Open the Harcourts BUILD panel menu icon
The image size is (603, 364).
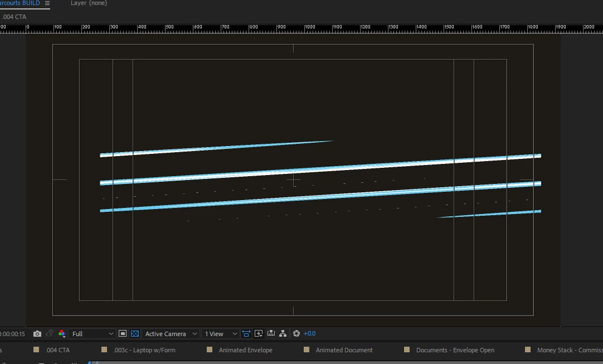47,3
